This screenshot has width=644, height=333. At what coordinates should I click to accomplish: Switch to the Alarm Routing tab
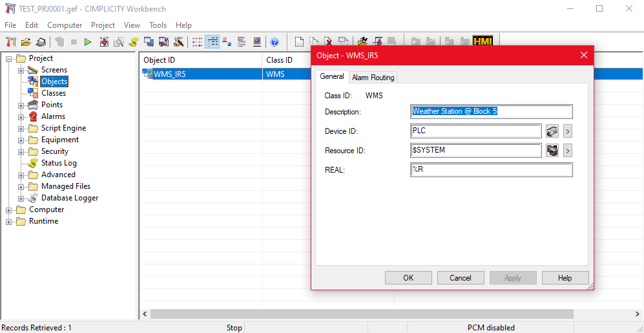[x=373, y=78]
